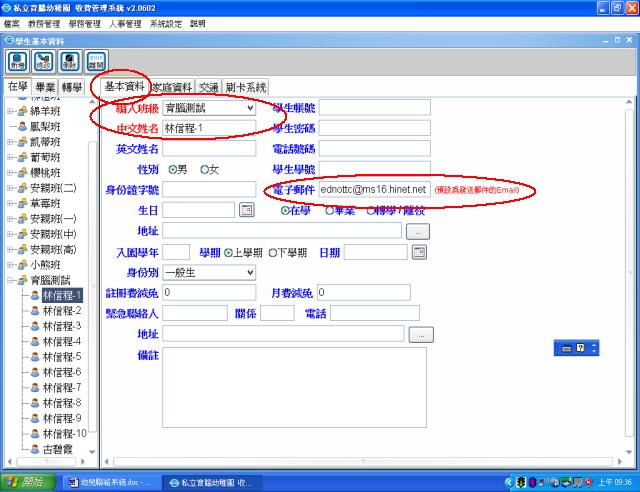Click the 新增 (add) student toolbar icon
This screenshot has width=640, height=492.
click(x=17, y=62)
